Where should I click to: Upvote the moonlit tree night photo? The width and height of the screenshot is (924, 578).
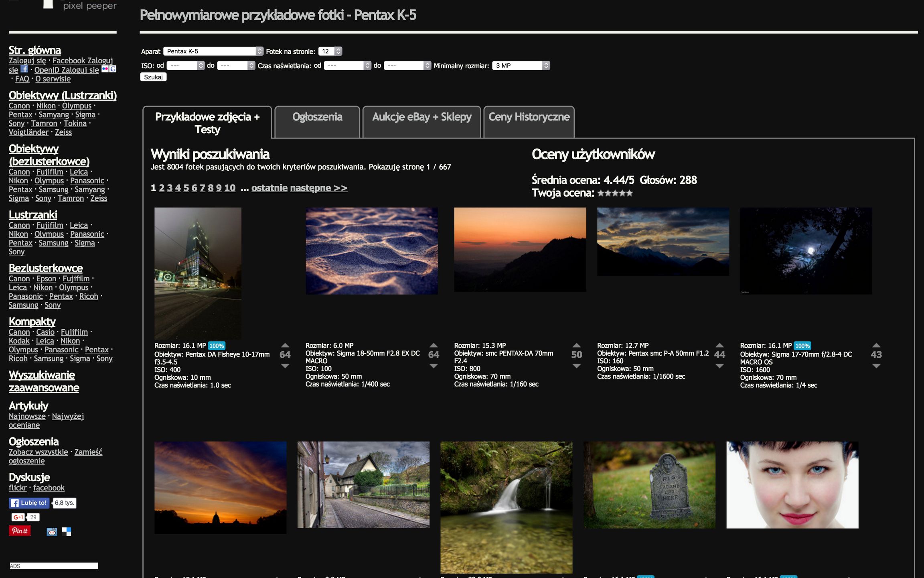(x=876, y=345)
